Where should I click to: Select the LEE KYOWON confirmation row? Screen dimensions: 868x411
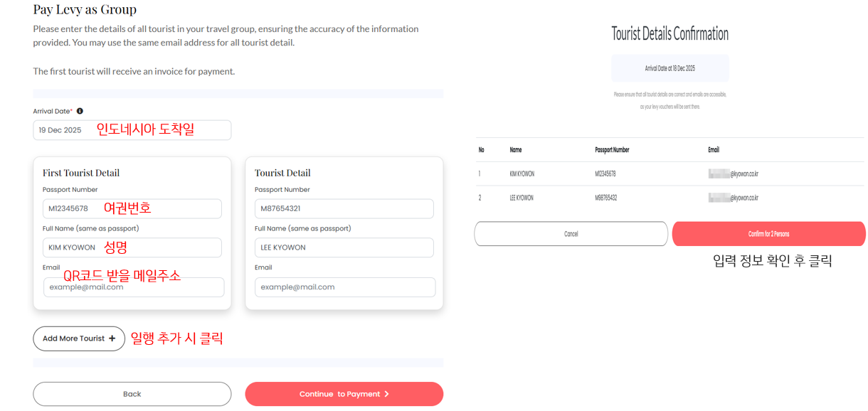point(669,198)
